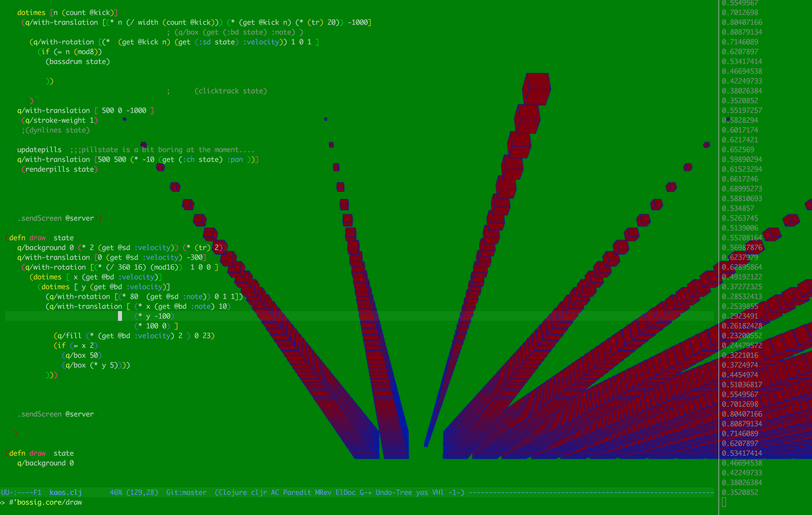Place cursor on the (bassdrum state) line
This screenshot has width=812, height=515.
pyautogui.click(x=78, y=62)
